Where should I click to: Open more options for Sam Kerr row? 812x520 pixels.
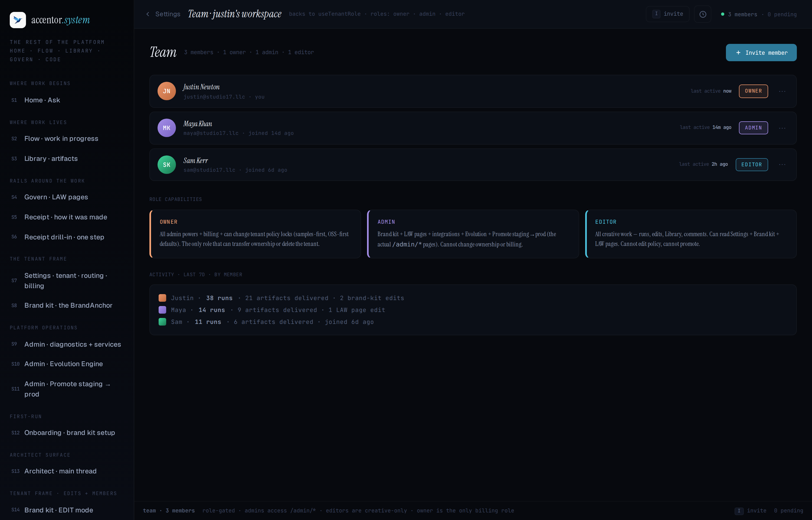coord(782,164)
